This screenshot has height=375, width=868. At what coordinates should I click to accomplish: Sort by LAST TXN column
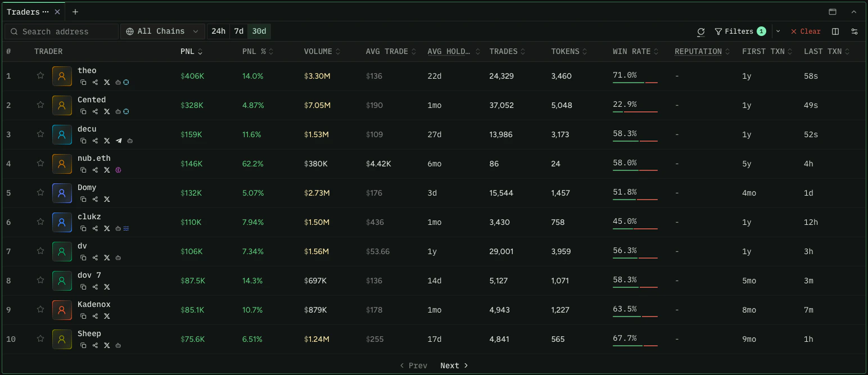[x=827, y=51]
